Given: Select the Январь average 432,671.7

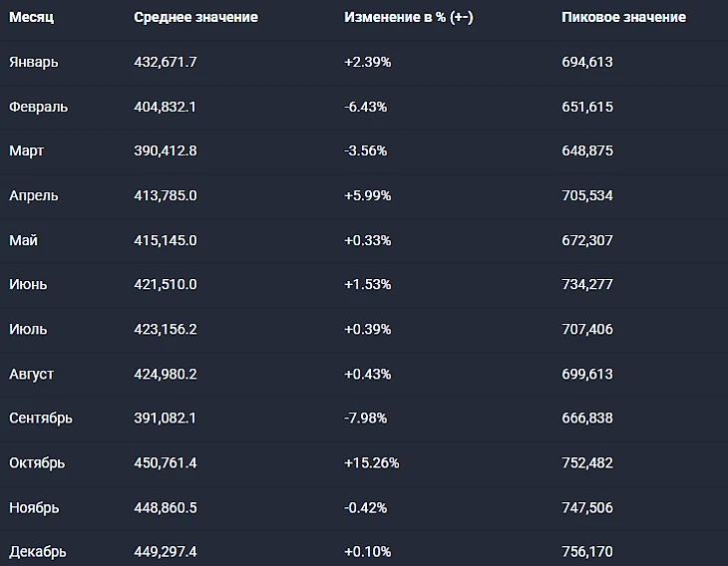Looking at the screenshot, I should pyautogui.click(x=166, y=62).
